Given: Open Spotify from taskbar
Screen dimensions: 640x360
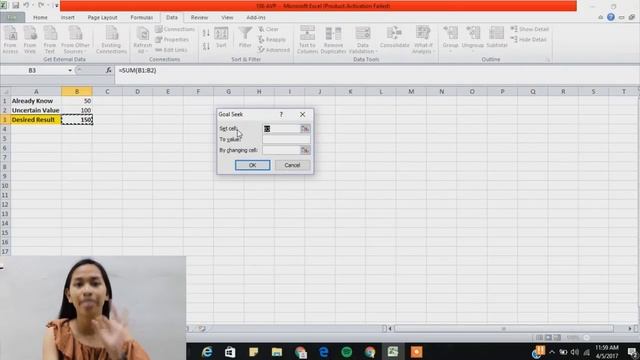Looking at the screenshot, I should pyautogui.click(x=347, y=352).
